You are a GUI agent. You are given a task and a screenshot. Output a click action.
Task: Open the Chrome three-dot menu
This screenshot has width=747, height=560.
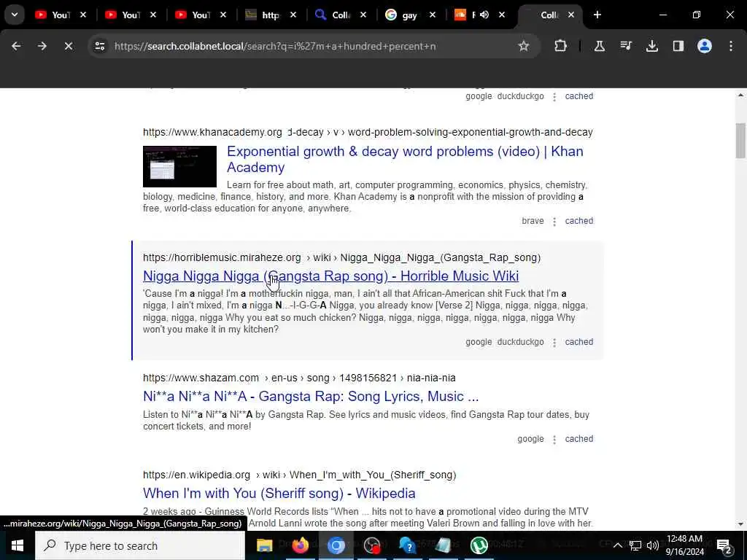(x=731, y=46)
